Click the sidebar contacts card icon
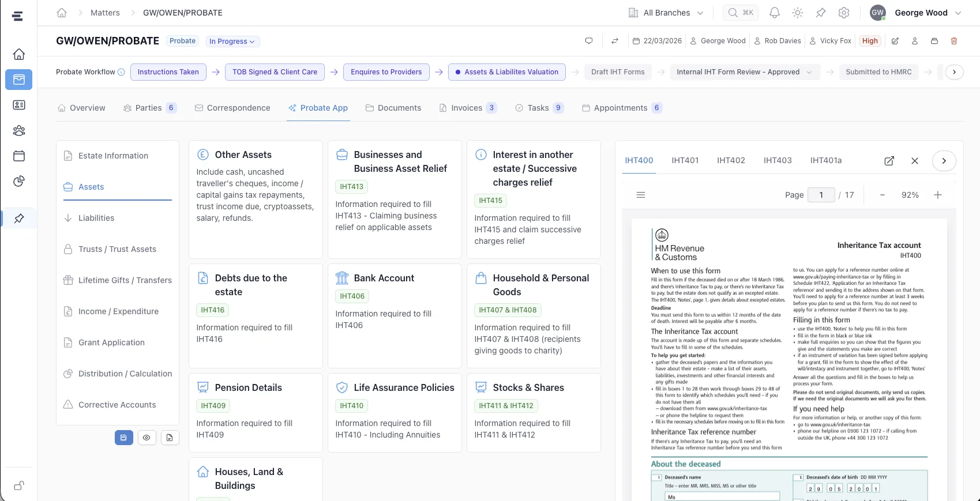This screenshot has height=501, width=980. point(19,105)
